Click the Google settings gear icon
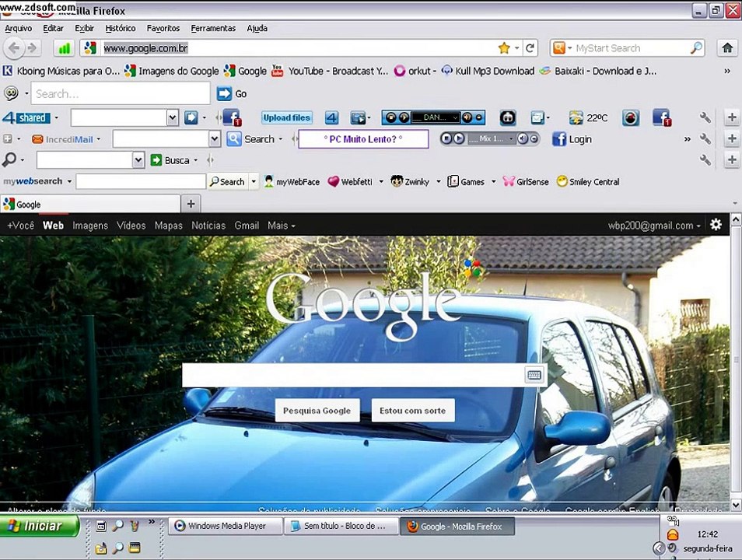742x560 pixels. coord(716,225)
